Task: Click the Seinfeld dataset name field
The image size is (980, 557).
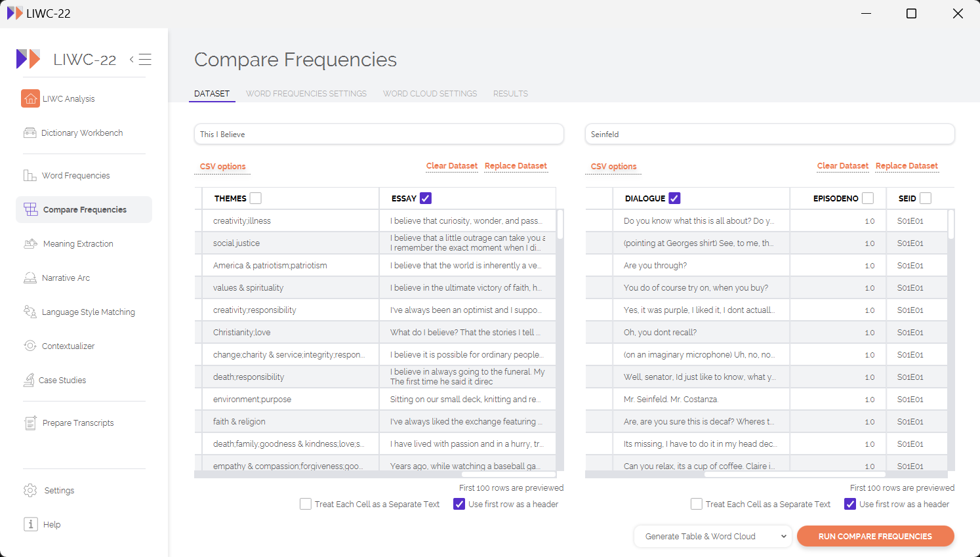Action: [770, 134]
